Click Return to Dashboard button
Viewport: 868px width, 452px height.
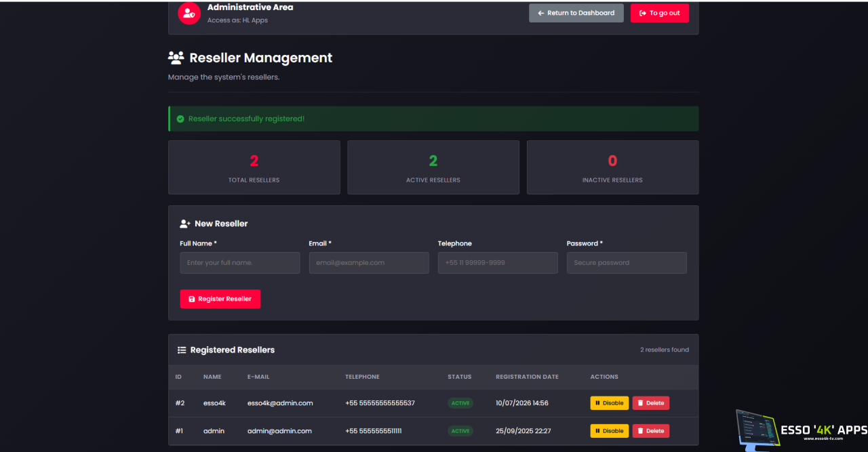pyautogui.click(x=576, y=13)
